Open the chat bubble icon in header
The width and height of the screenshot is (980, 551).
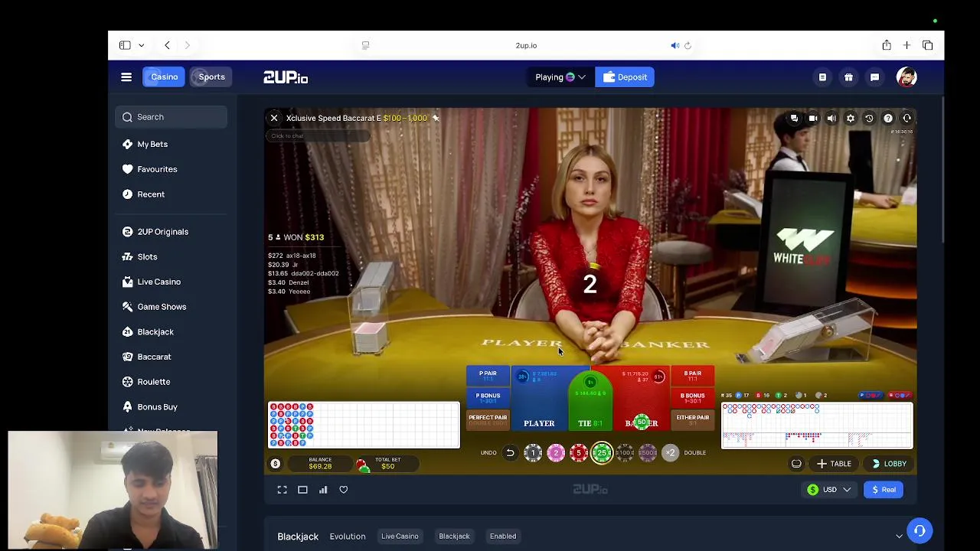[874, 77]
